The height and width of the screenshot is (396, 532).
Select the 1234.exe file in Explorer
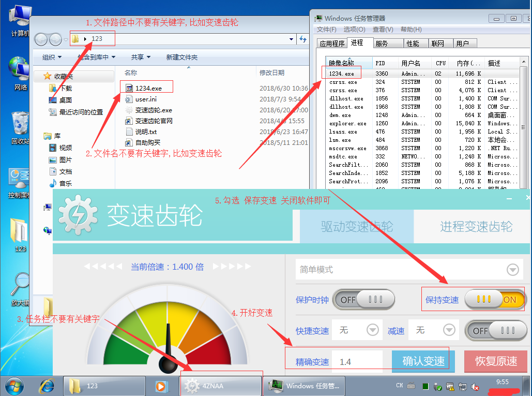pos(148,88)
